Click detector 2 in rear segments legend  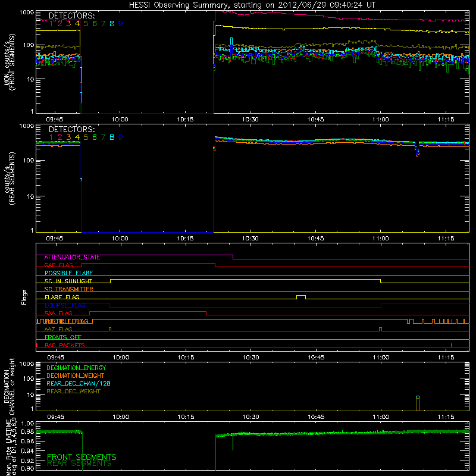[60, 137]
